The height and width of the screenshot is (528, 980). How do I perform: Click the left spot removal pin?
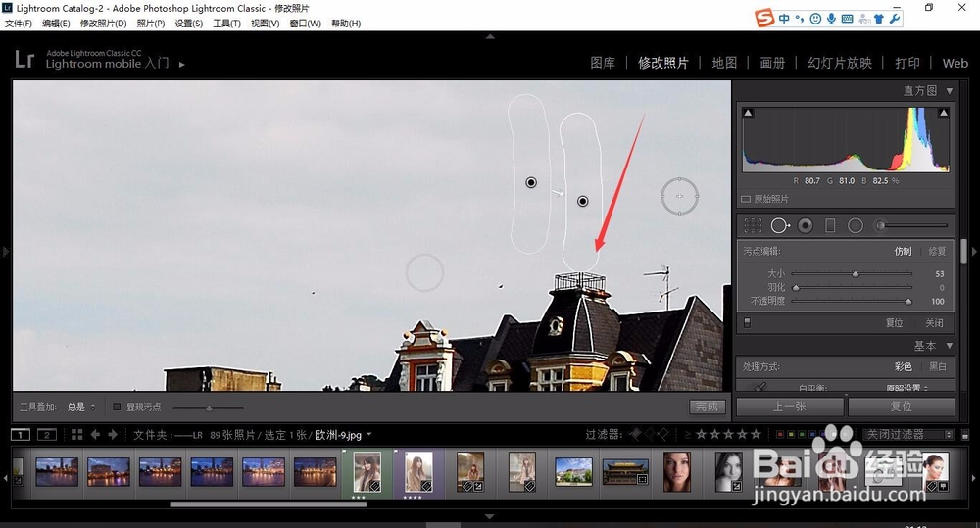coord(530,182)
